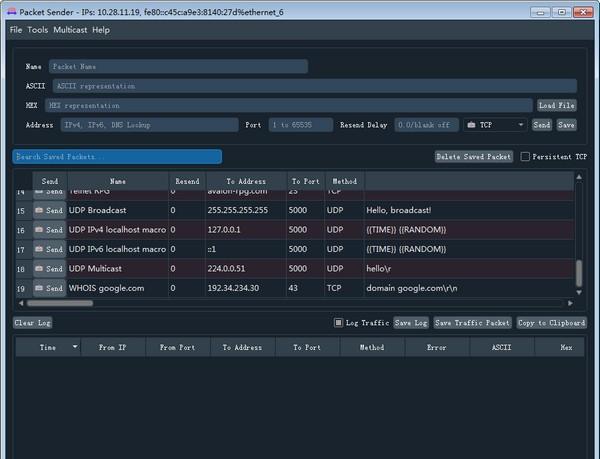
Task: Click the From IP log column header
Action: (x=112, y=347)
